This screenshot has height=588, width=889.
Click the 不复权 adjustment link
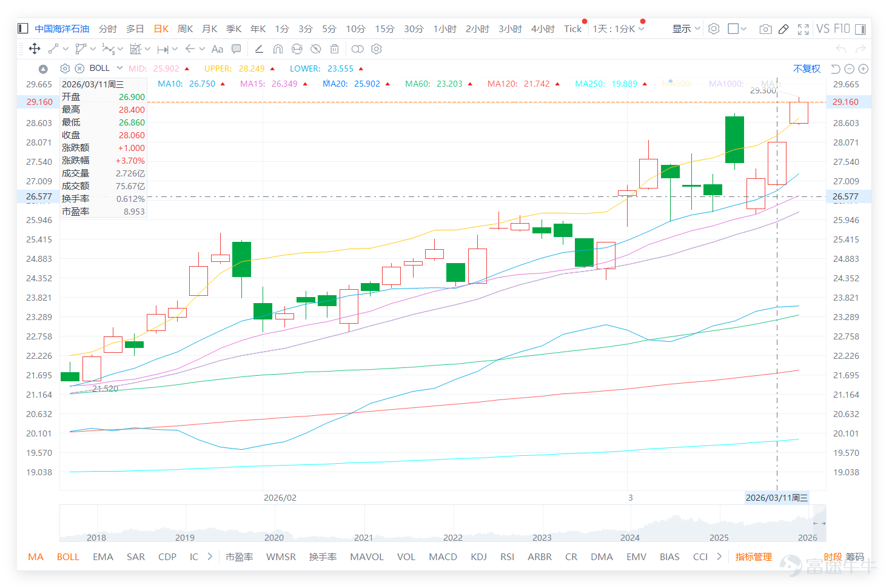807,69
